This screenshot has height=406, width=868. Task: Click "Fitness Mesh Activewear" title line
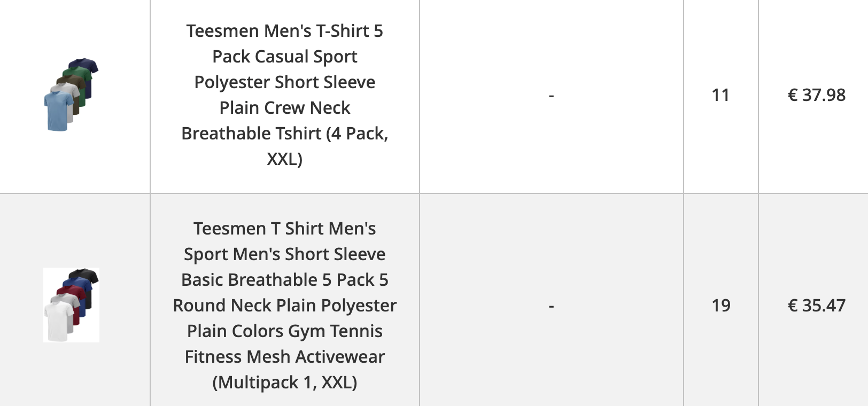(x=284, y=357)
